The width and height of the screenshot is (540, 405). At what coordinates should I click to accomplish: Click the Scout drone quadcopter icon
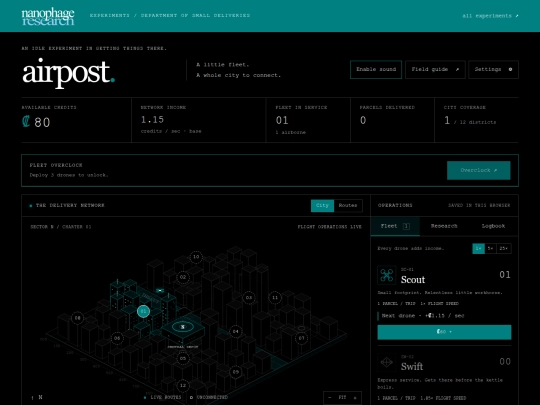coord(386,275)
